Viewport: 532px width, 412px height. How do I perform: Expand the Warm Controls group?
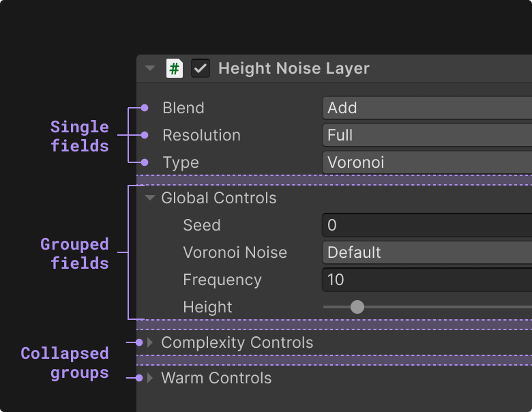[x=150, y=378]
